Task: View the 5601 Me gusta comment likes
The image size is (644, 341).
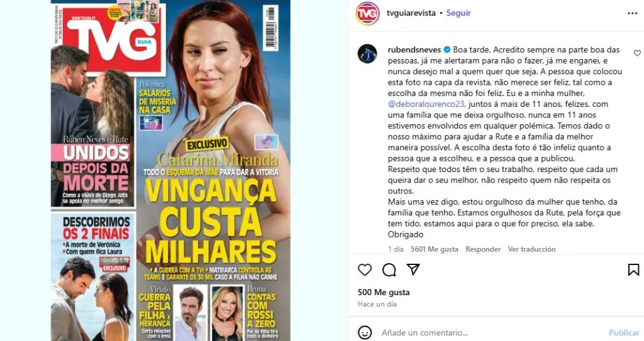Action: tap(434, 249)
